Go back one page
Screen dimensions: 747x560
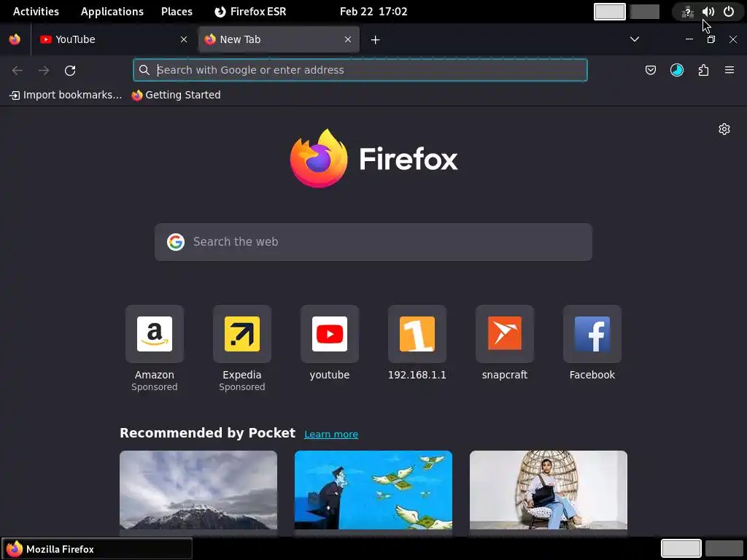click(x=18, y=71)
